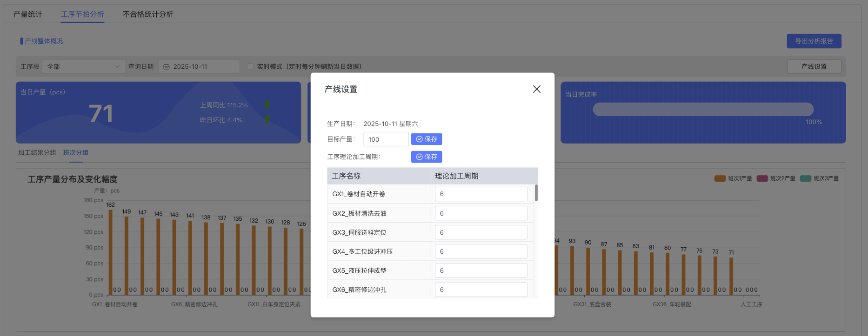The image size is (868, 336).
Task: Switch to the 产量统计 tab
Action: pos(28,14)
